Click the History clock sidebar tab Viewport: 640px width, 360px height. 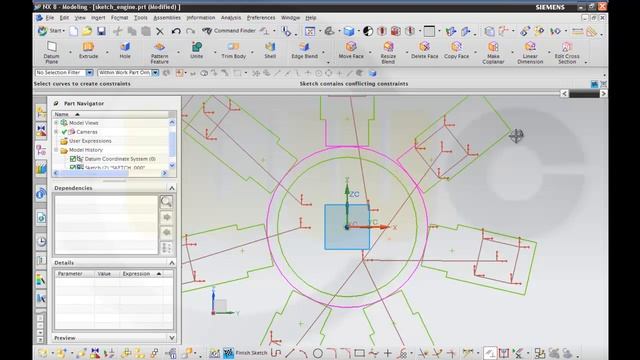[41, 242]
